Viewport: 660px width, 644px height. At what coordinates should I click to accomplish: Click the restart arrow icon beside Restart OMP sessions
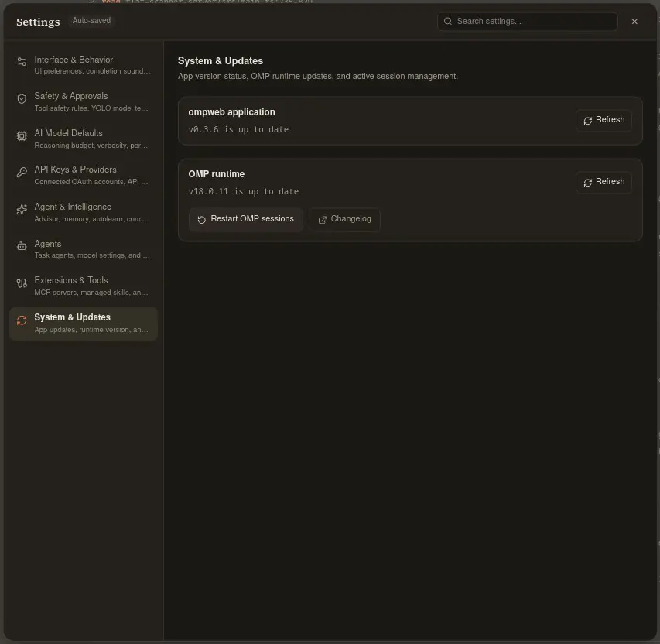pyautogui.click(x=202, y=220)
